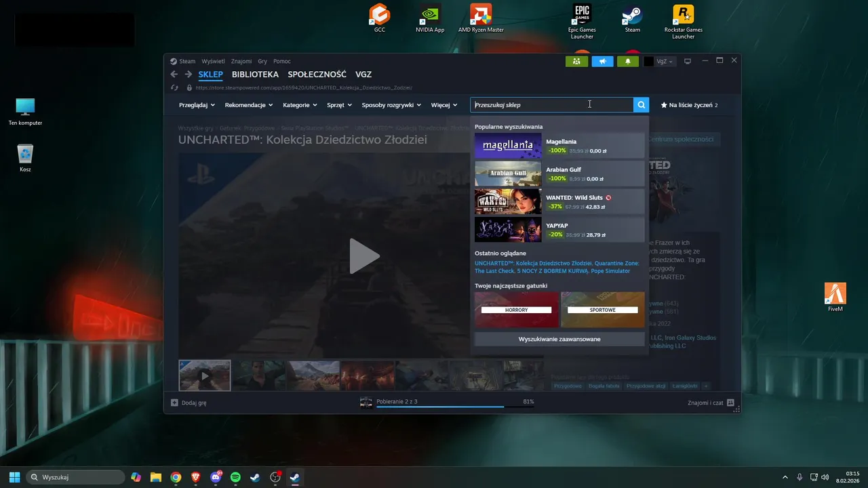
Task: Click the Rockstar Games Launcher desktop icon
Action: (x=683, y=22)
